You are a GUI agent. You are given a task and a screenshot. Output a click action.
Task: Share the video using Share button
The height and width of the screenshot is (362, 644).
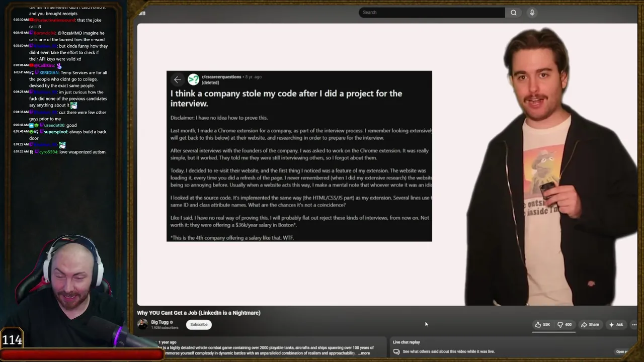tap(590, 325)
